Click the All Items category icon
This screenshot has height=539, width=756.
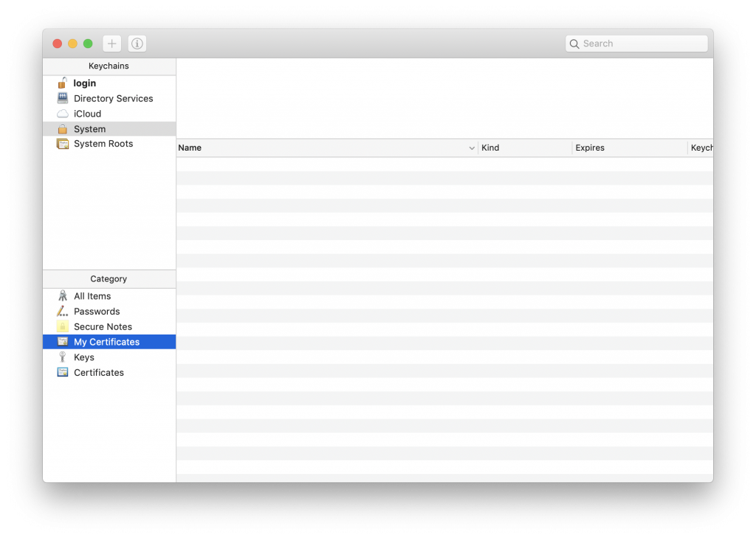click(63, 295)
